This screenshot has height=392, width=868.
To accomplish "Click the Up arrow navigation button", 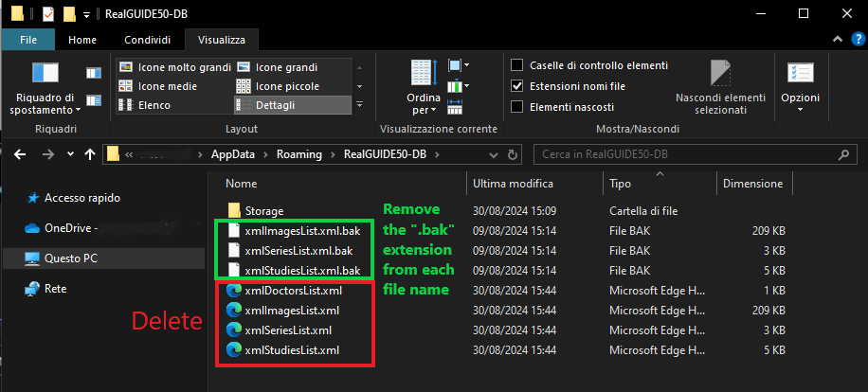I will 90,154.
